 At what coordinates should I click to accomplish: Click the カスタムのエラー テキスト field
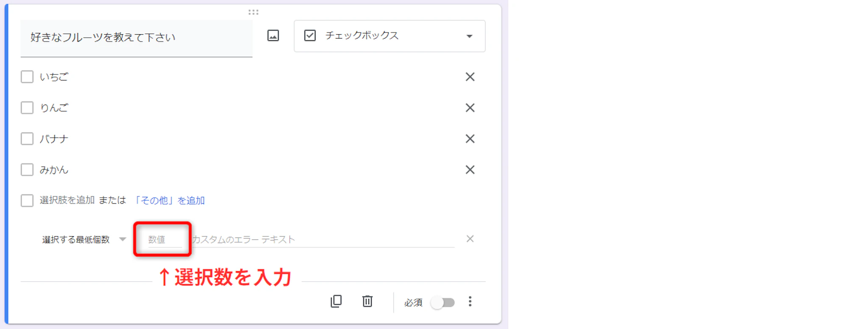[323, 239]
